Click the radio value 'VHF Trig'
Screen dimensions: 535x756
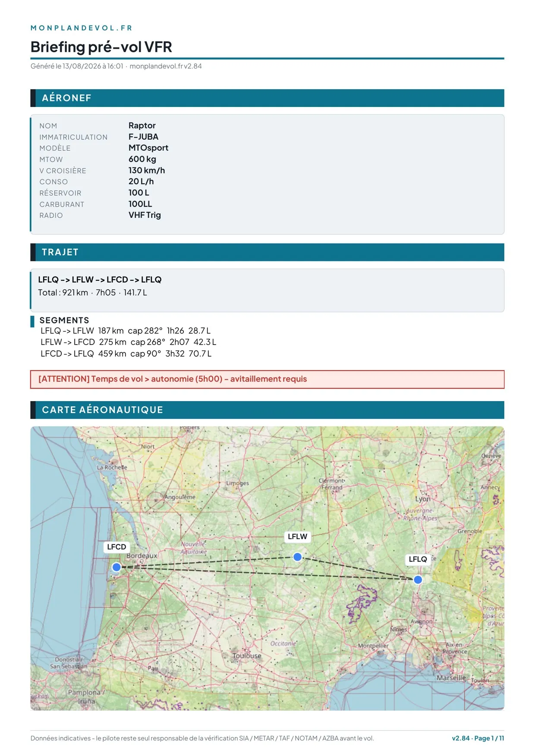pyautogui.click(x=145, y=215)
